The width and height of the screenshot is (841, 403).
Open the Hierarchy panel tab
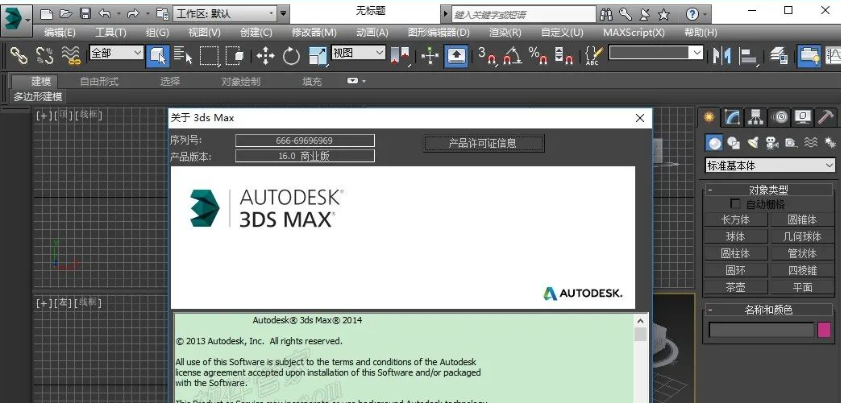click(756, 116)
